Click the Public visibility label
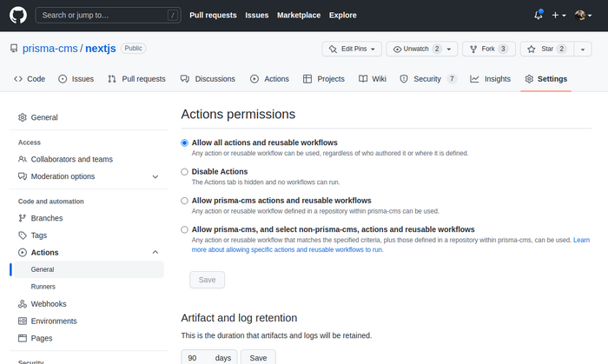The image size is (608, 364). [x=134, y=48]
